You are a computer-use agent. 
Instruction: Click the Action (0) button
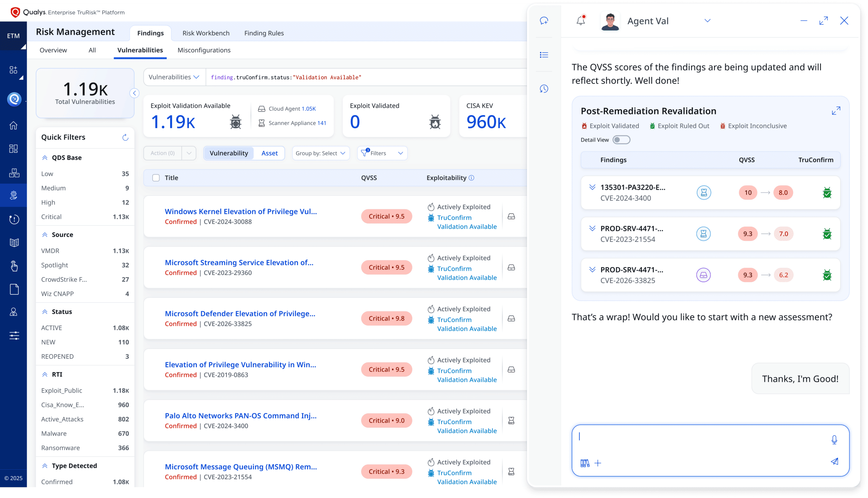click(x=162, y=153)
